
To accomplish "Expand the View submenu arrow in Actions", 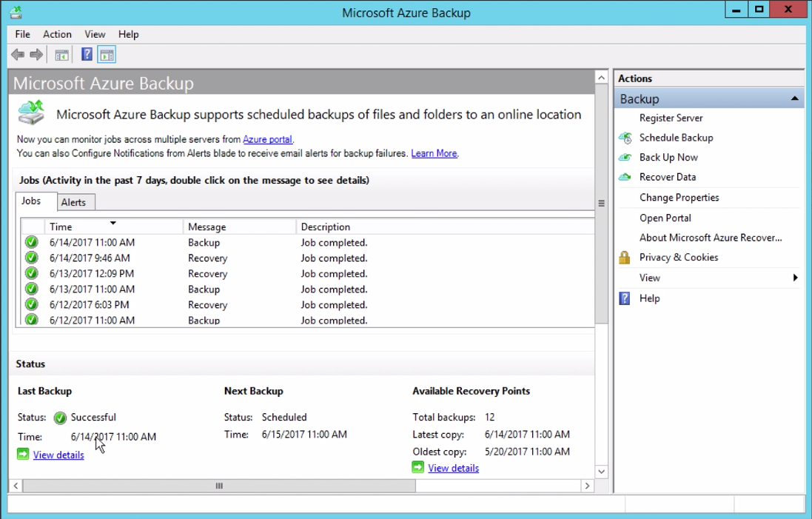I will point(796,278).
